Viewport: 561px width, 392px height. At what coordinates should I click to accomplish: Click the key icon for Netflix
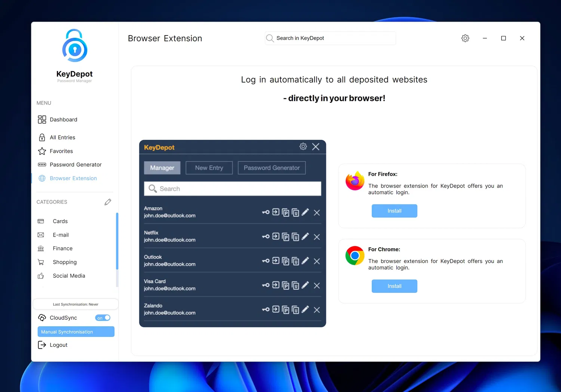[266, 237]
